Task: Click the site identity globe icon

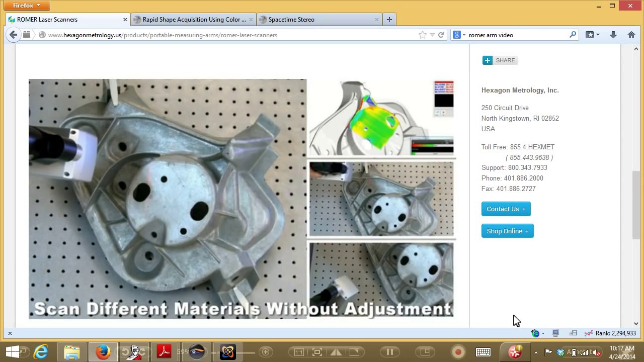Action: (42, 35)
